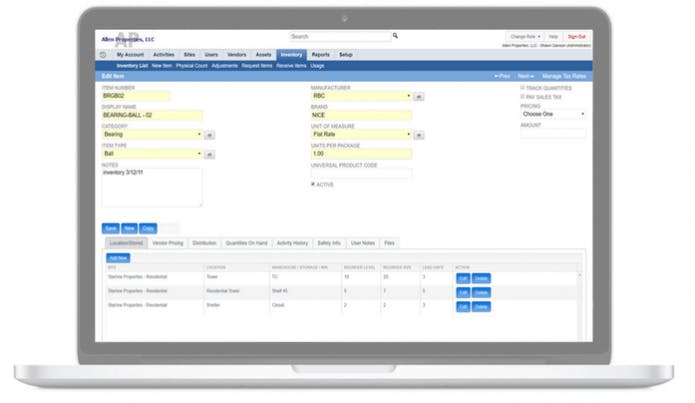Click the Allen Properties logo
Image resolution: width=695 pixels, height=403 pixels.
[128, 39]
